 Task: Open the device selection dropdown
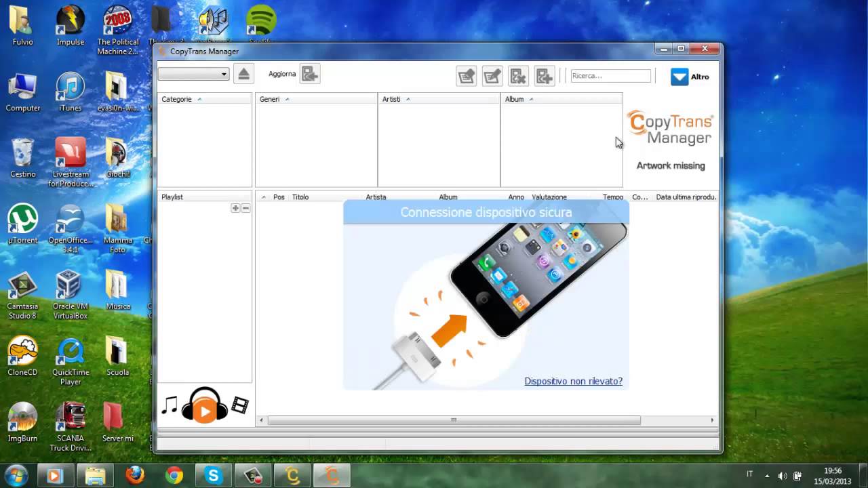point(193,74)
